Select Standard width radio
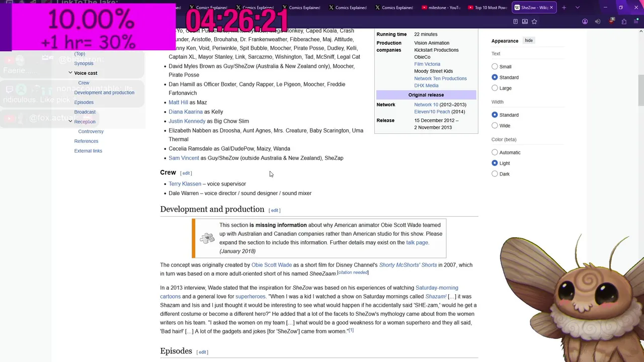The height and width of the screenshot is (362, 644). 495,115
